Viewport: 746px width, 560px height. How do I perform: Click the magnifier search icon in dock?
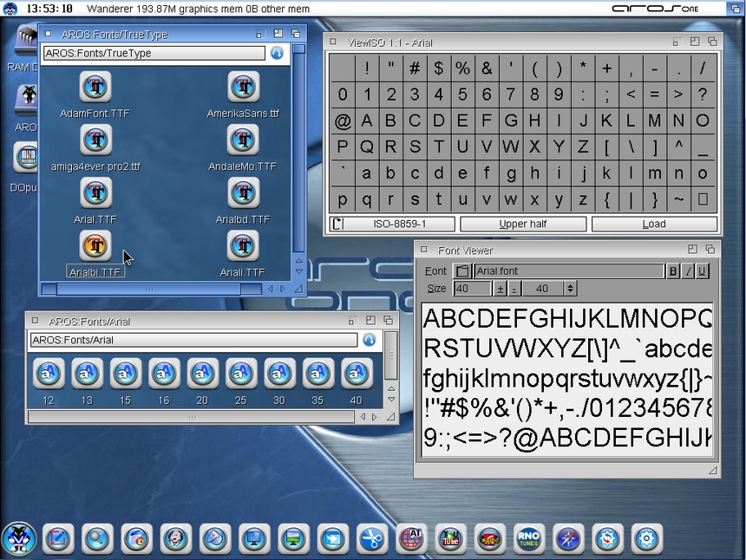[97, 538]
